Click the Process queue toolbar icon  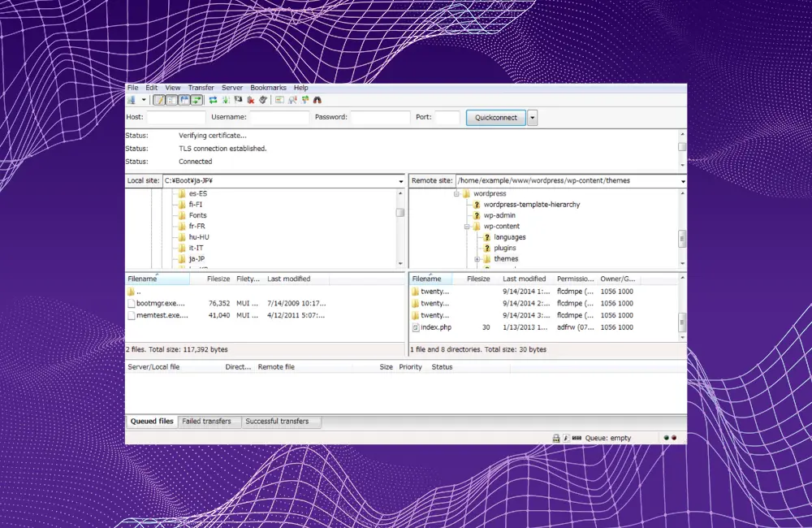[x=225, y=100]
